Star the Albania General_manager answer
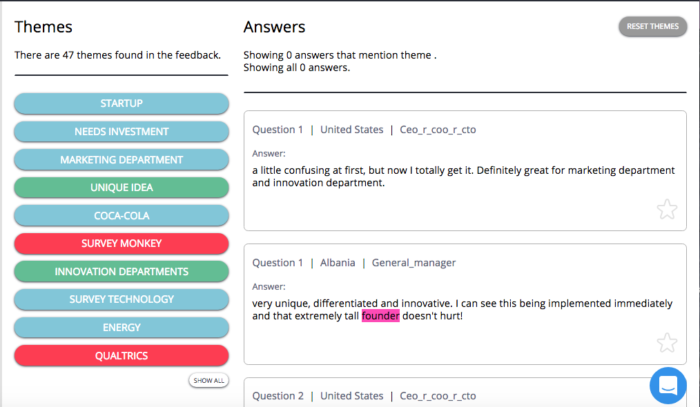 click(667, 343)
